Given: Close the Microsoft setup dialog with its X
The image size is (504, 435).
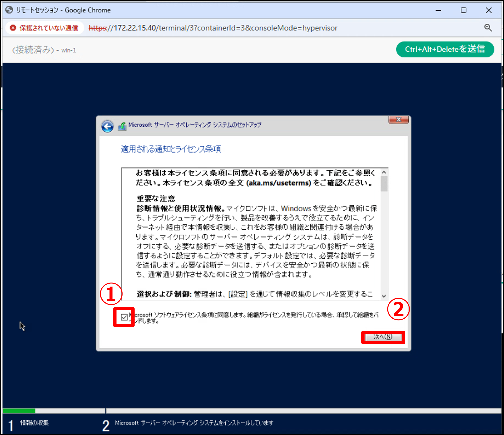Looking at the screenshot, I should (398, 120).
